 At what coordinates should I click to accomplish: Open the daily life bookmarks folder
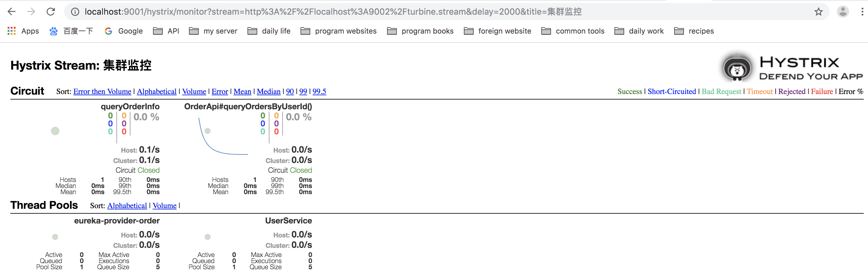point(269,31)
